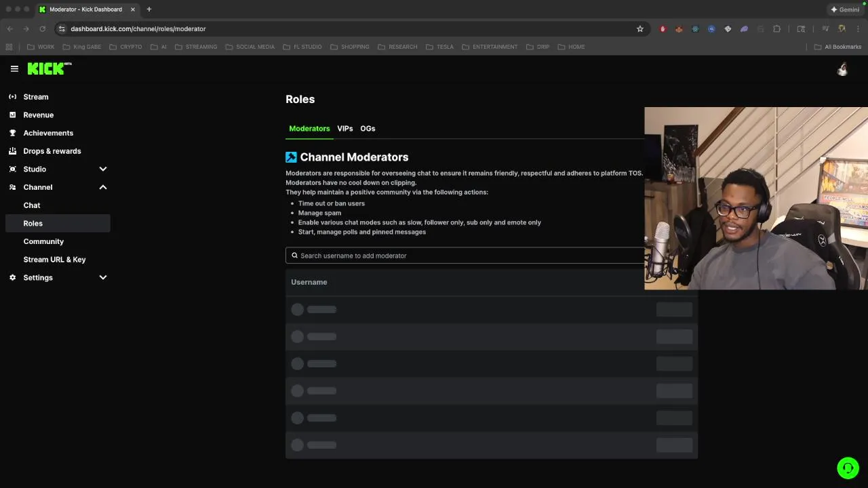Image resolution: width=868 pixels, height=488 pixels.
Task: Expand the Settings section chevron
Action: coord(103,278)
